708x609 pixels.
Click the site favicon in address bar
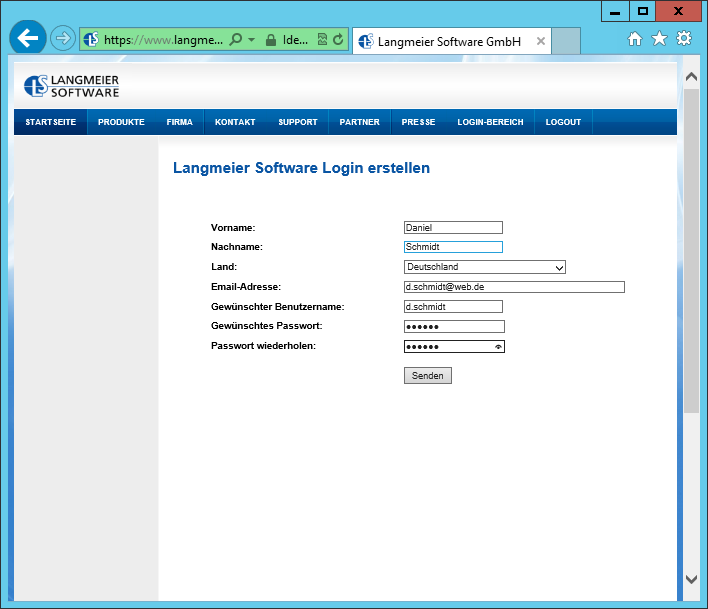tap(91, 40)
